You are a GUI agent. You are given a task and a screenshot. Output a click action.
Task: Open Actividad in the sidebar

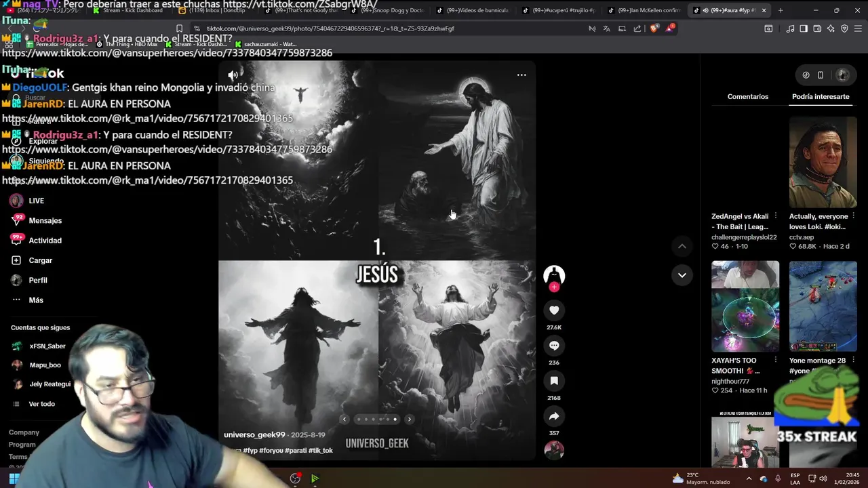point(37,240)
